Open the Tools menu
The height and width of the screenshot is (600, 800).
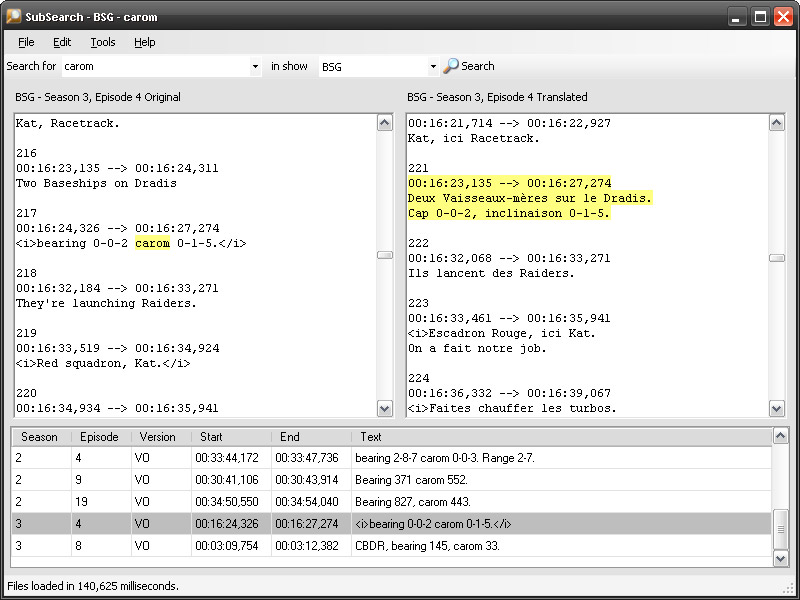click(x=102, y=42)
